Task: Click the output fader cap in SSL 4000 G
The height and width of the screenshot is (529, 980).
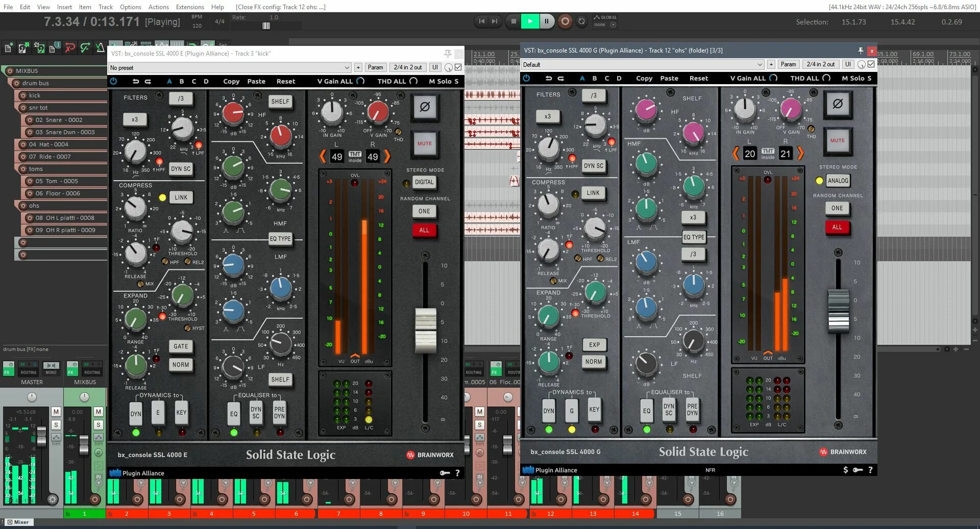Action: coord(838,311)
